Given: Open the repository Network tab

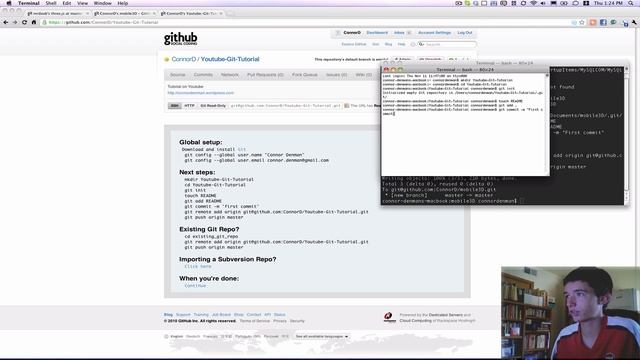Looking at the screenshot, I should (x=230, y=75).
